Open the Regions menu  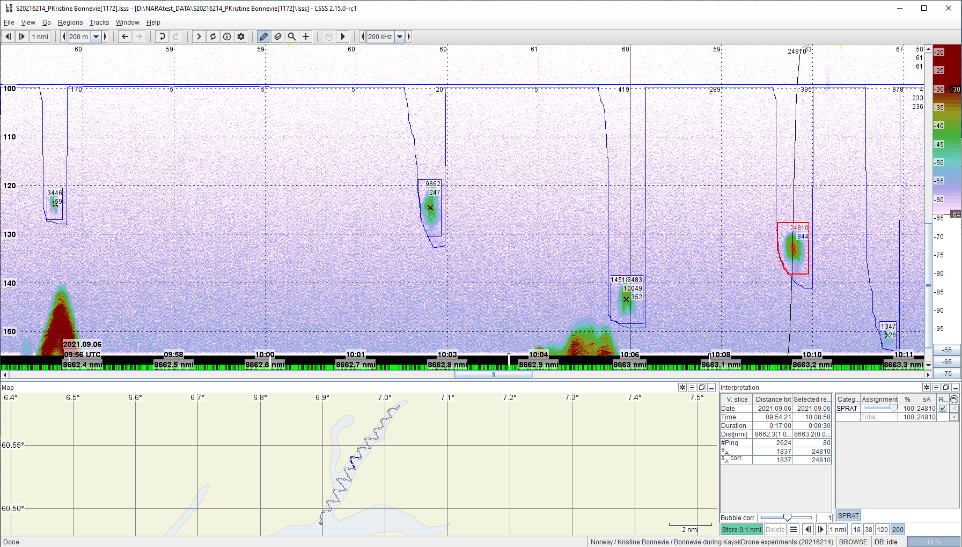[70, 21]
